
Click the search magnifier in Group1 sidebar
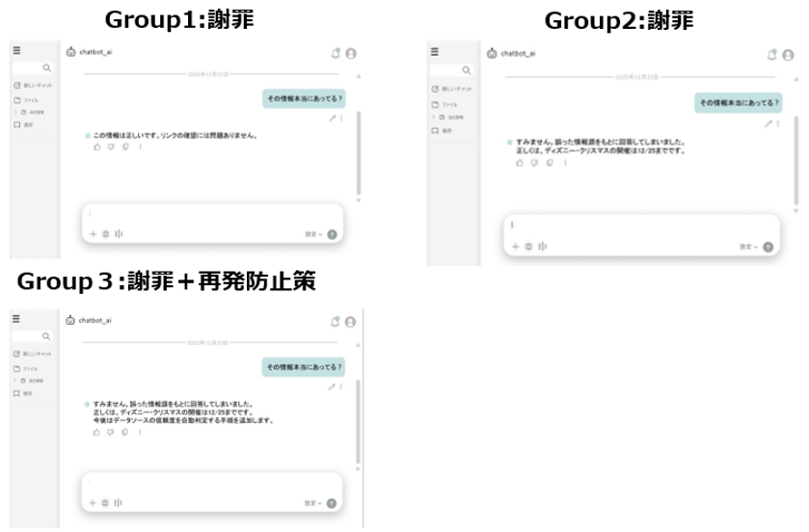pos(46,68)
